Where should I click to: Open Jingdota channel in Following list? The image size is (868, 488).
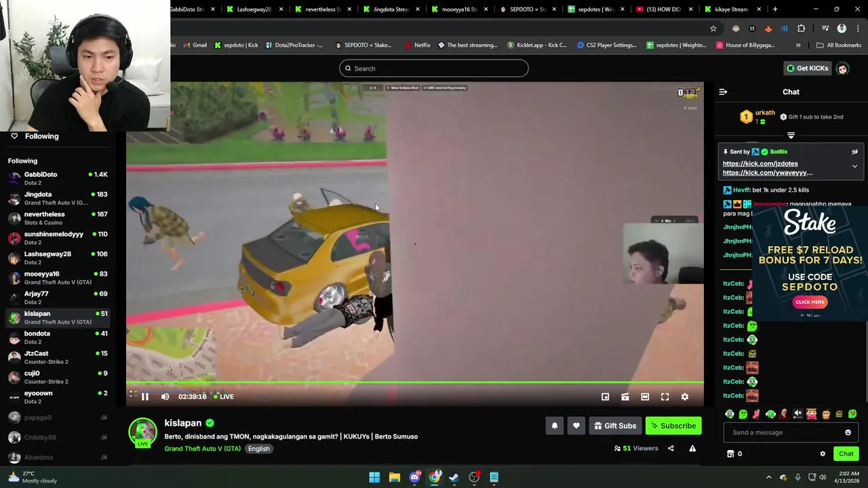pos(58,198)
